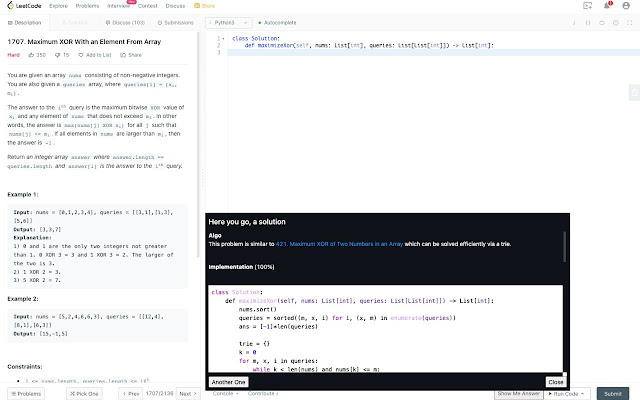This screenshot has height=400, width=640.
Task: Click the Hard difficulty label
Action: 13,55
